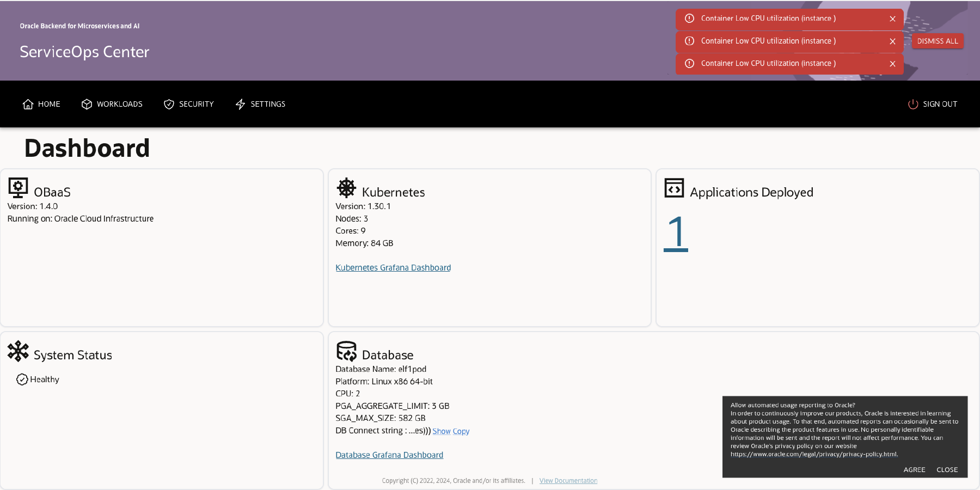Dismiss the first Container Low CPU alert
Screen dimensions: 980x490
tap(892, 19)
